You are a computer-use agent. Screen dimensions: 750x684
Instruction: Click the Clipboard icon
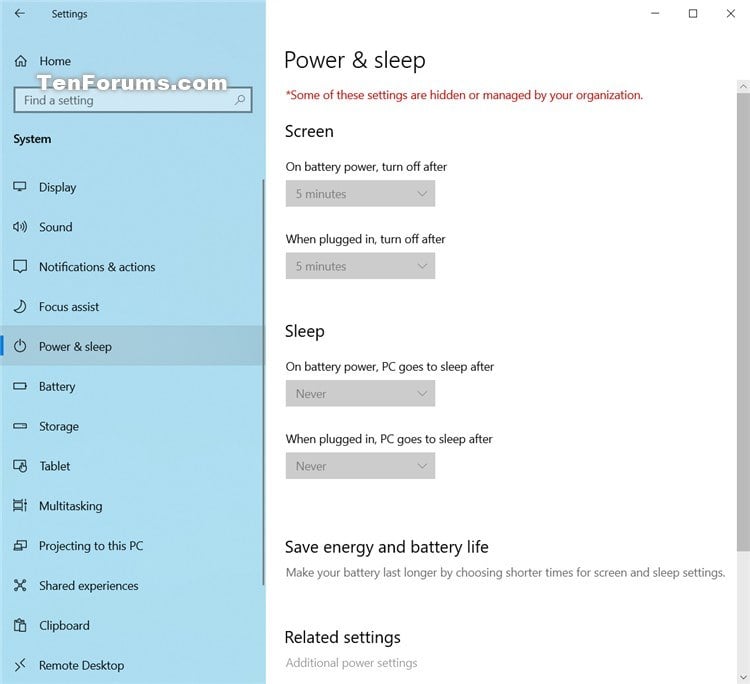[20, 625]
